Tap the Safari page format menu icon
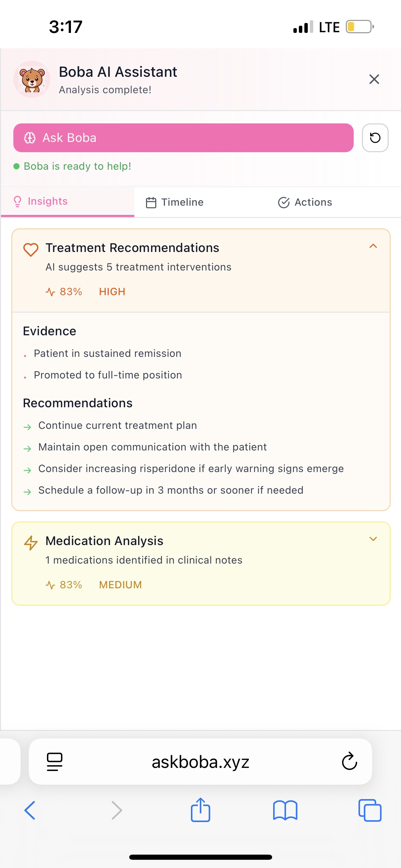 pyautogui.click(x=54, y=762)
